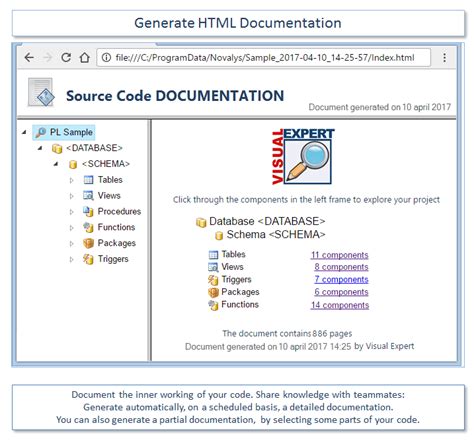The height and width of the screenshot is (442, 474).
Task: Click the address bar URL field
Action: [264, 58]
